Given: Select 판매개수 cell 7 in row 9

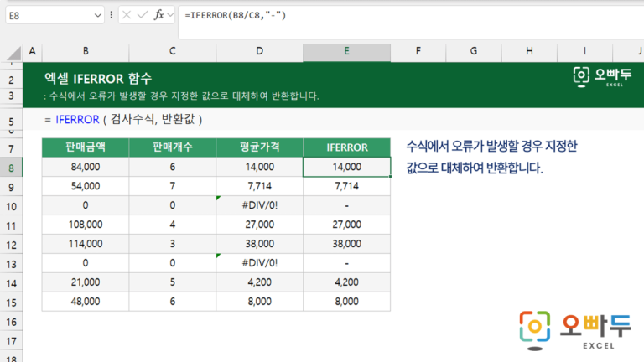Looking at the screenshot, I should click(x=173, y=186).
